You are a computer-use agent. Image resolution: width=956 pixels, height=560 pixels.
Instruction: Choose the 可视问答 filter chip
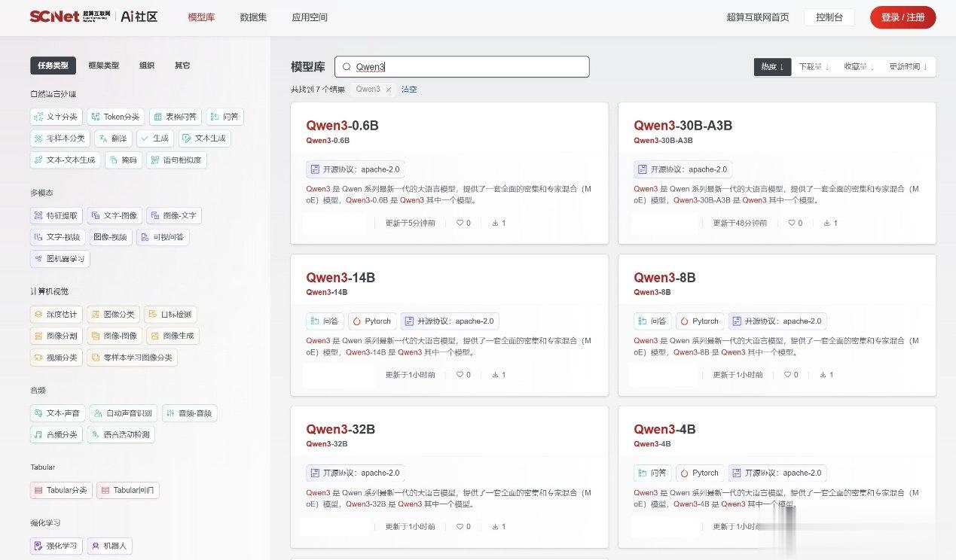(163, 237)
